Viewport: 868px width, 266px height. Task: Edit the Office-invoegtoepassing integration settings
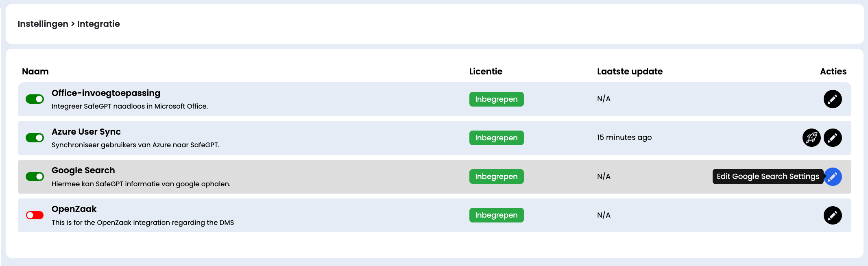832,99
